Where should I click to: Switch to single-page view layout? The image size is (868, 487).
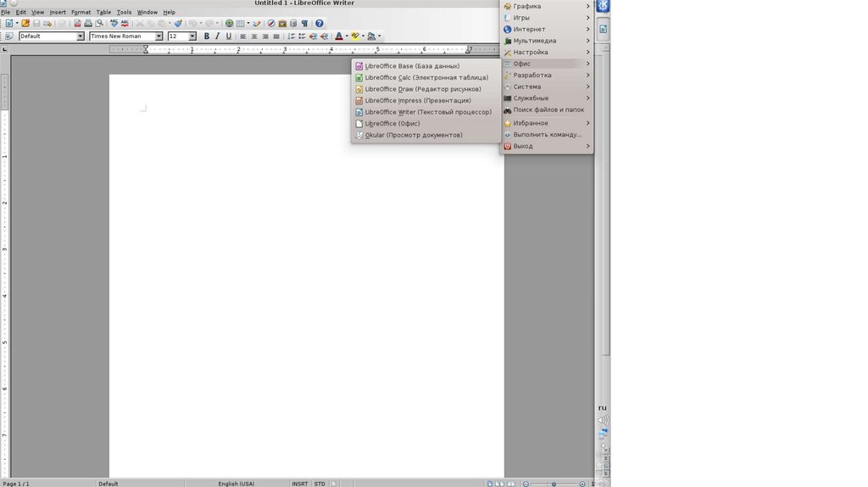pos(490,484)
